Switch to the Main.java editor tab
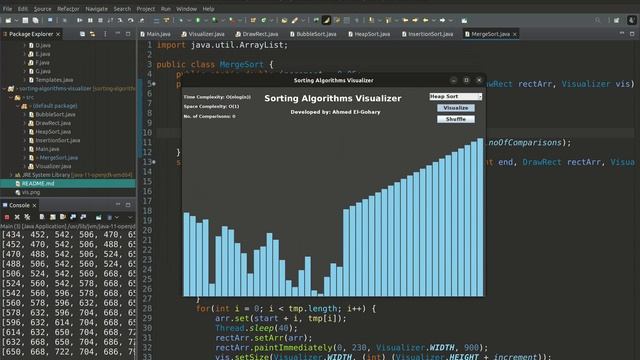640x360 pixels. (156, 34)
